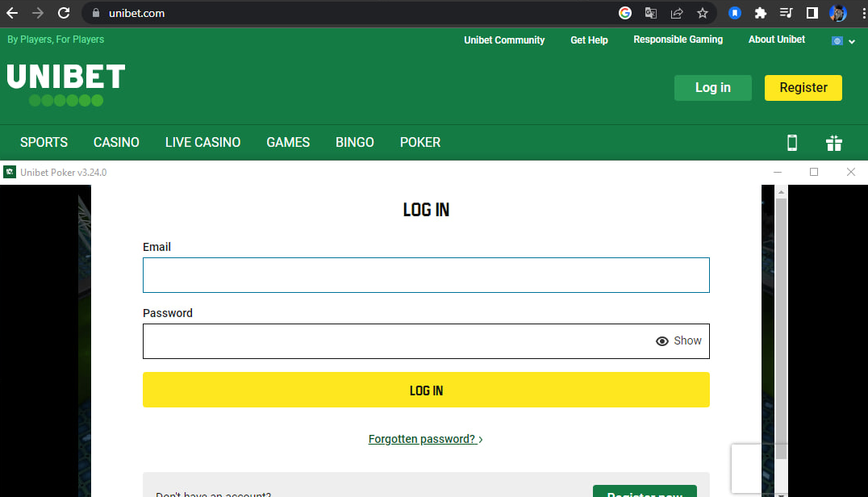
Task: Open the Forgotten password link
Action: tap(426, 439)
